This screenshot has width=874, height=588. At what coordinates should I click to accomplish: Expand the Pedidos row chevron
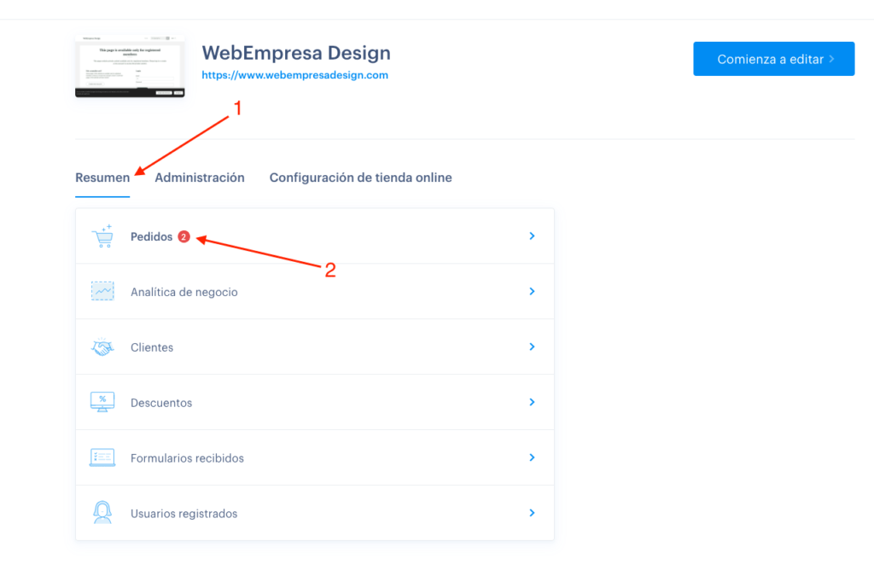tap(532, 236)
